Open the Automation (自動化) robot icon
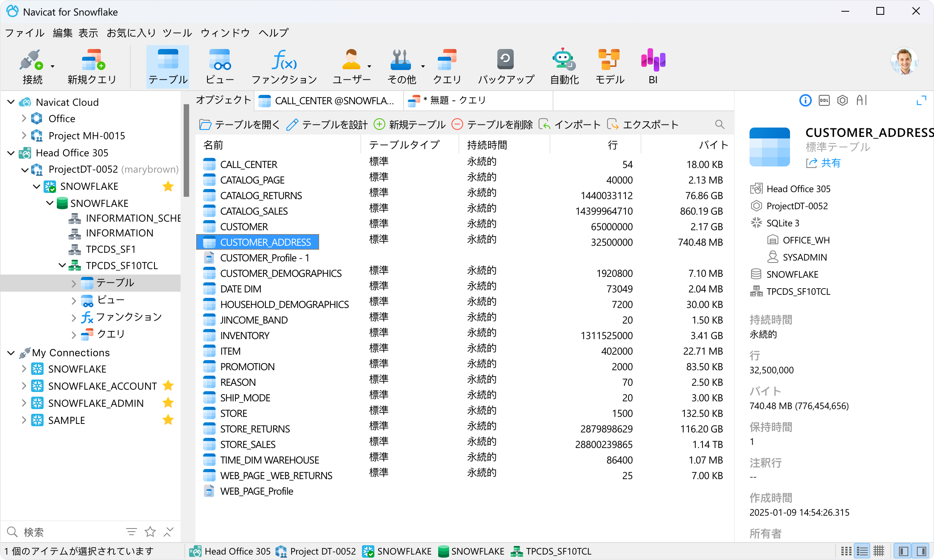934x560 pixels. [x=564, y=67]
